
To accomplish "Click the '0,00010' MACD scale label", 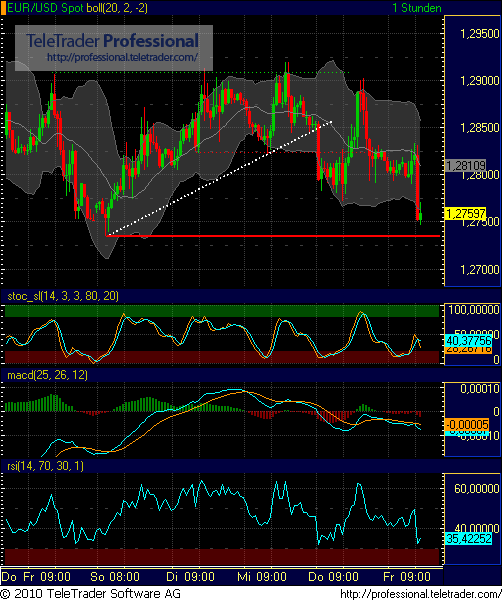I will (479, 389).
